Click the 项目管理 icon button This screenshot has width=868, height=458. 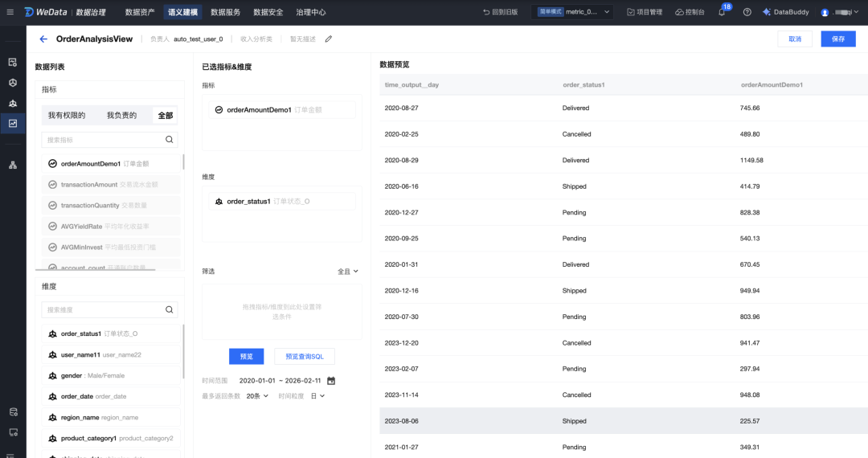(x=645, y=11)
